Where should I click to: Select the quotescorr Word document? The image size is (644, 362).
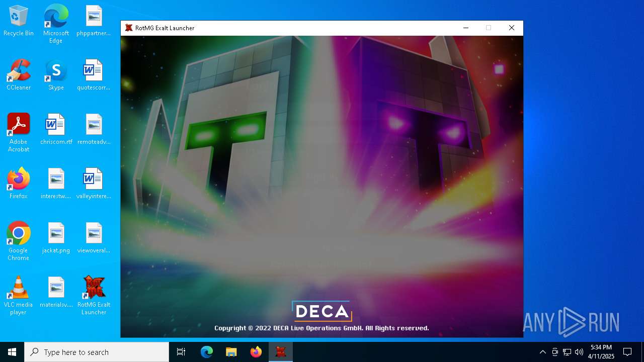click(94, 75)
